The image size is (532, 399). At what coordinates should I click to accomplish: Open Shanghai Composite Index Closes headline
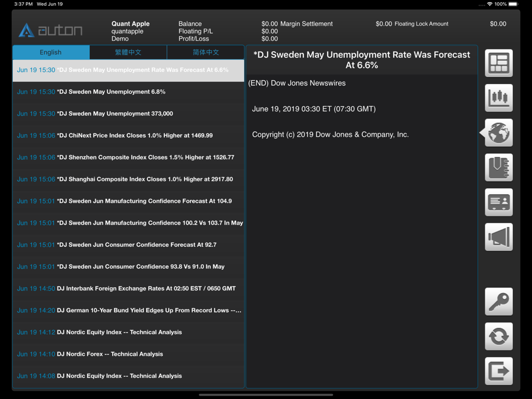[x=128, y=179]
